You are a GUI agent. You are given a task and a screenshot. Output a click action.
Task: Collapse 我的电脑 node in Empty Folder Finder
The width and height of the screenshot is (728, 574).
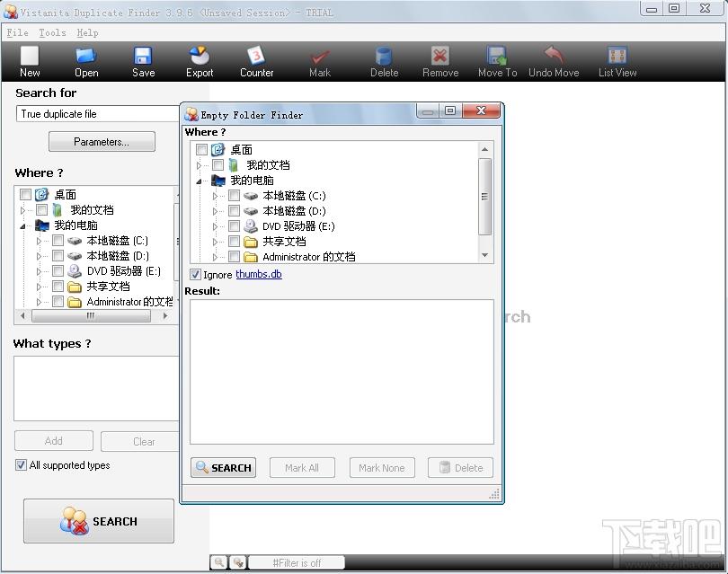199,181
